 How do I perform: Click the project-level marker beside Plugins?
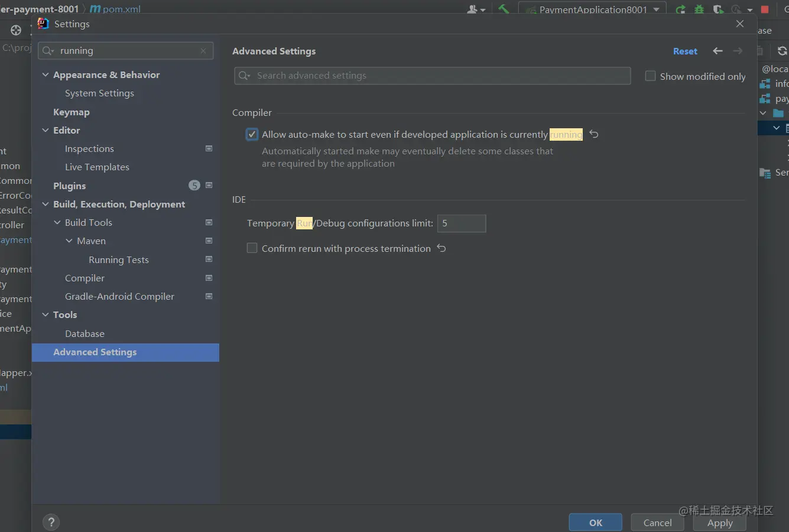click(209, 185)
